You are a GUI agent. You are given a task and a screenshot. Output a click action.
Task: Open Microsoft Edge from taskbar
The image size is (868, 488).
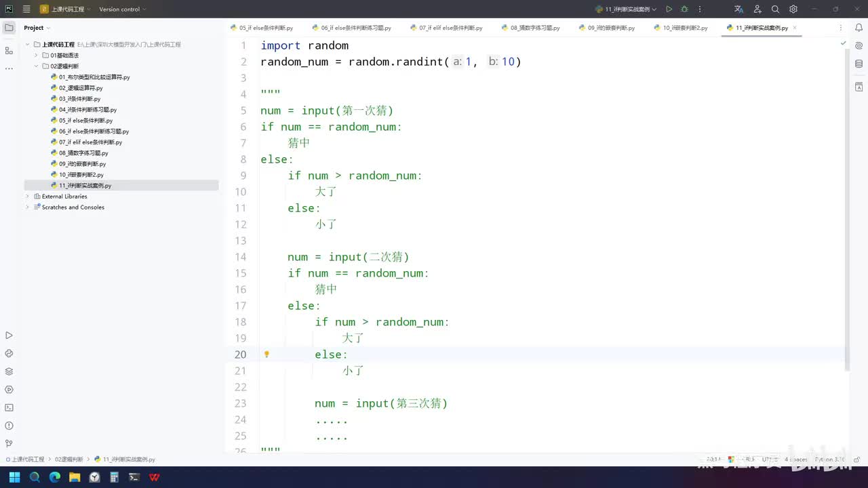click(x=55, y=477)
